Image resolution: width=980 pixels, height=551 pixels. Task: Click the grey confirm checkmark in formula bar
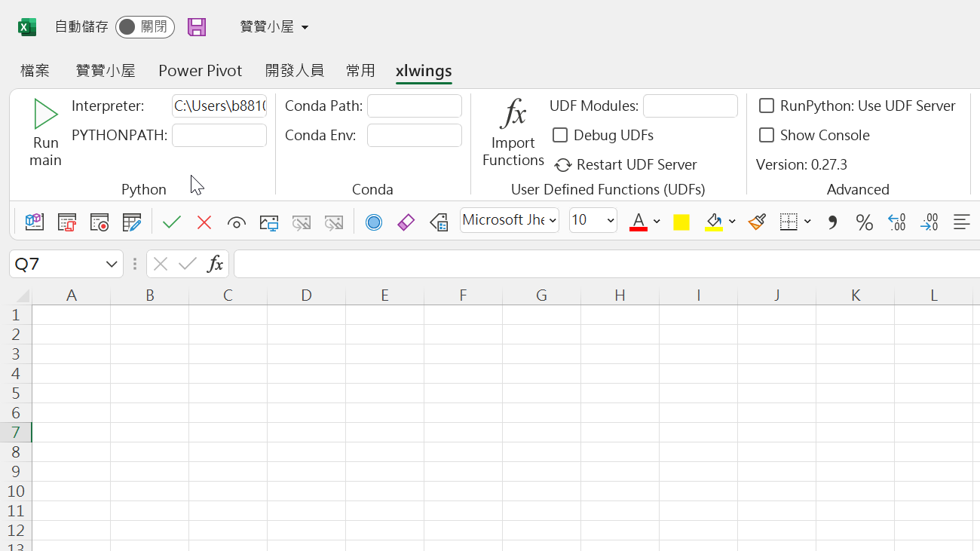[188, 264]
